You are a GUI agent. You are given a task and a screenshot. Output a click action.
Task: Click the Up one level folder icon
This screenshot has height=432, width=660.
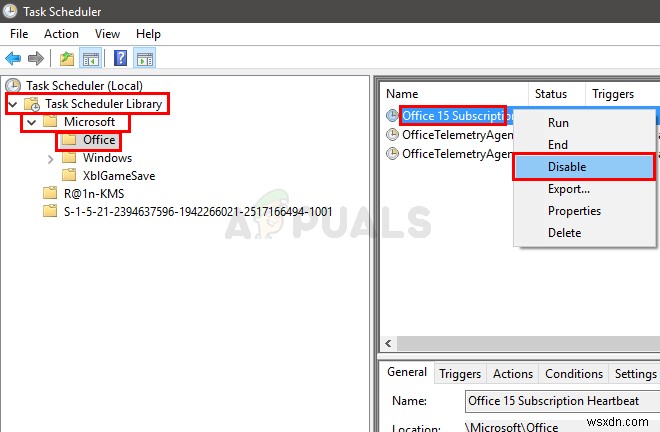click(x=67, y=59)
